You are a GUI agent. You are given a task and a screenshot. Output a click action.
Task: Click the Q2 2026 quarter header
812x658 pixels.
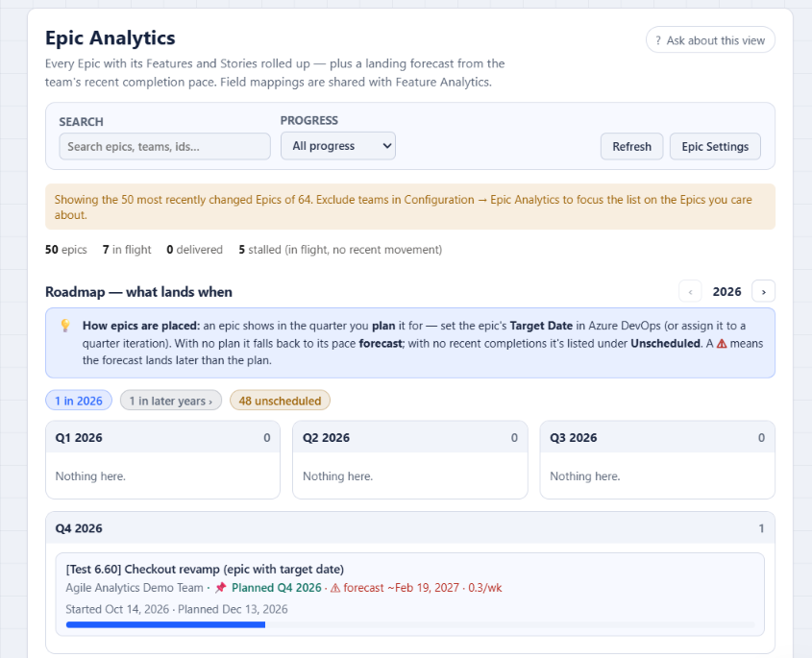[x=410, y=437]
